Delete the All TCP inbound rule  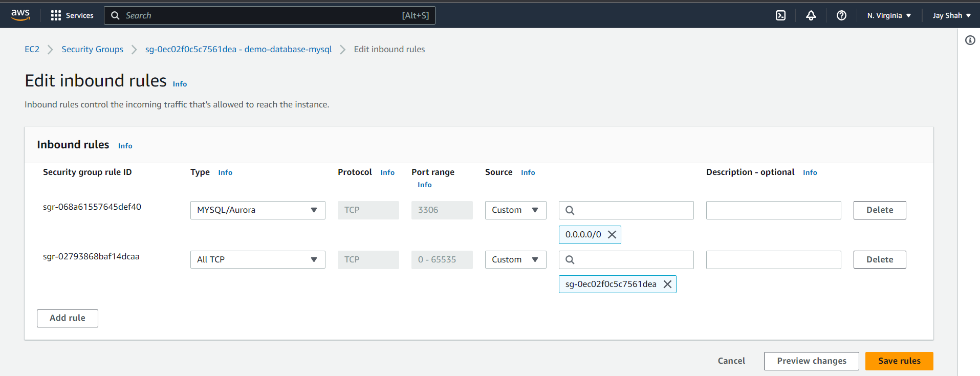point(880,259)
